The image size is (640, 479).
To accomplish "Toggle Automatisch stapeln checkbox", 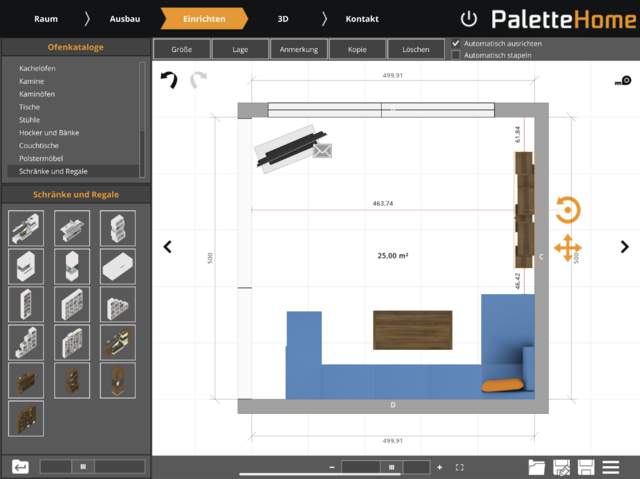I will coord(456,55).
